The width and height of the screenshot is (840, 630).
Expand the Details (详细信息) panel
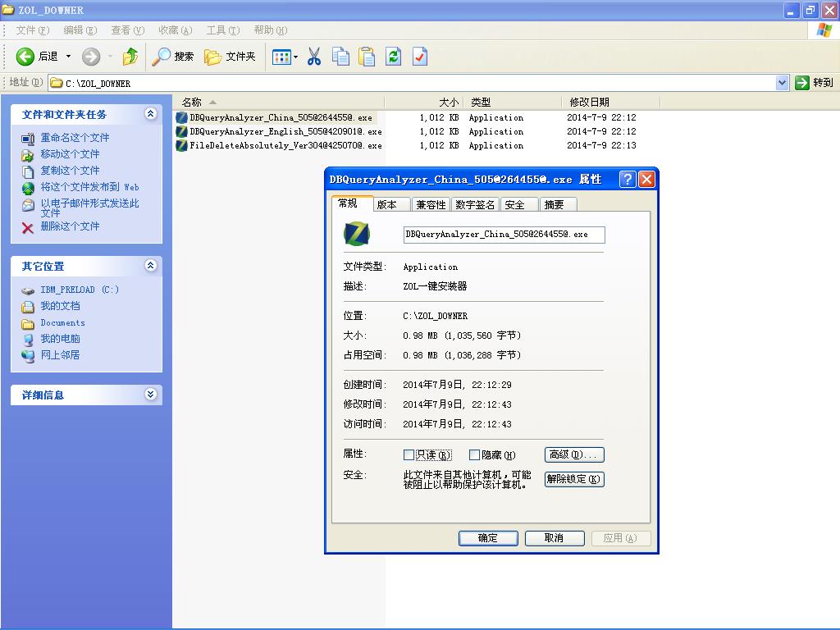[x=150, y=395]
